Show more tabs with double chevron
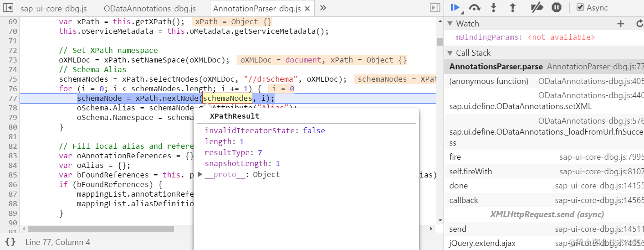644x250 pixels. pyautogui.click(x=323, y=8)
